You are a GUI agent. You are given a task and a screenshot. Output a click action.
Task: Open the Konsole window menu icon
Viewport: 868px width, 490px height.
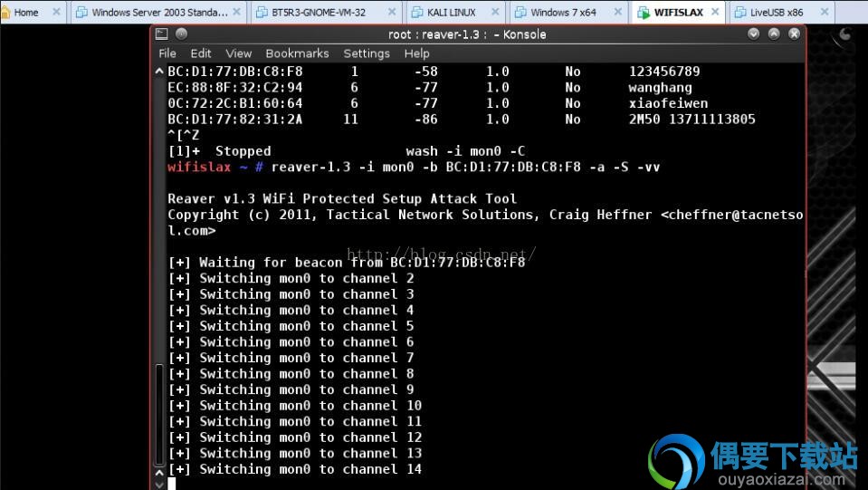[162, 34]
